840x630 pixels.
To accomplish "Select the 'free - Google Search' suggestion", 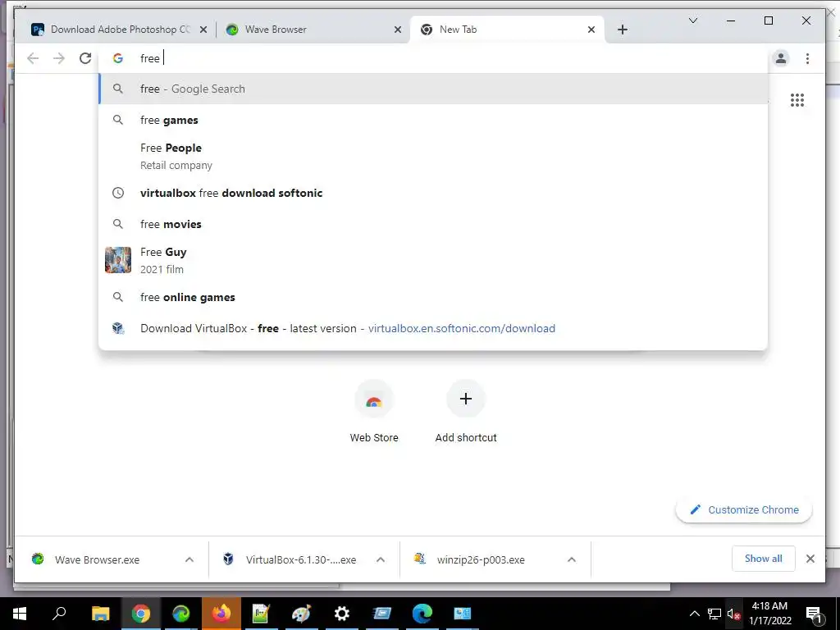I will [433, 89].
